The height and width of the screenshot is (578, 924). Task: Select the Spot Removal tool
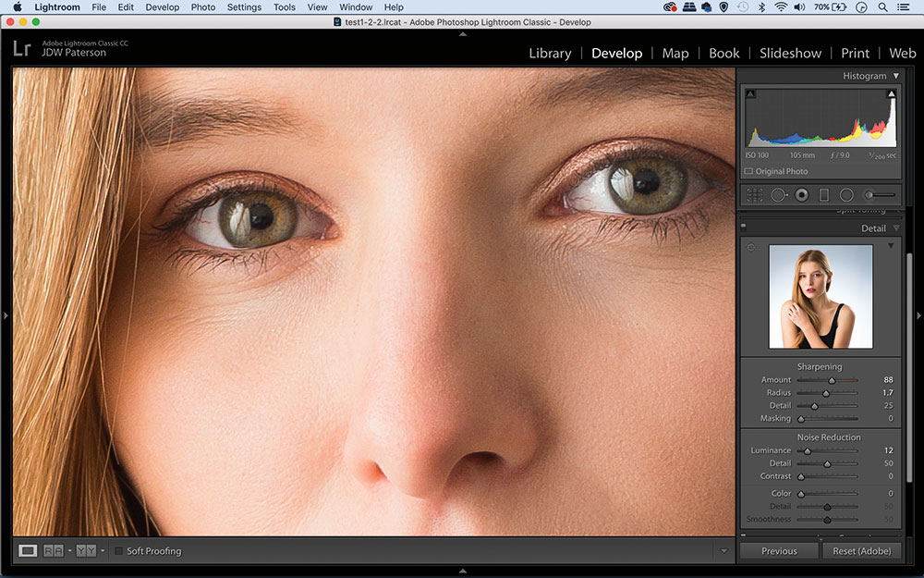coord(778,194)
